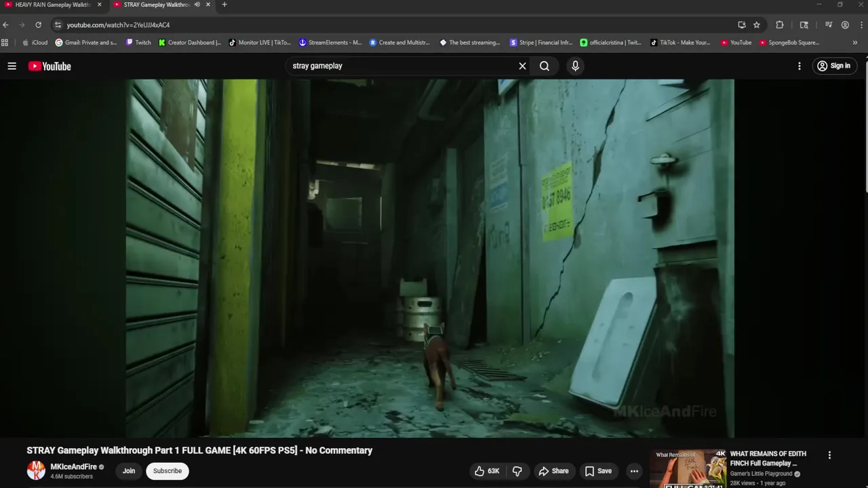Sign in to YouTube
The image size is (868, 488).
coord(833,66)
